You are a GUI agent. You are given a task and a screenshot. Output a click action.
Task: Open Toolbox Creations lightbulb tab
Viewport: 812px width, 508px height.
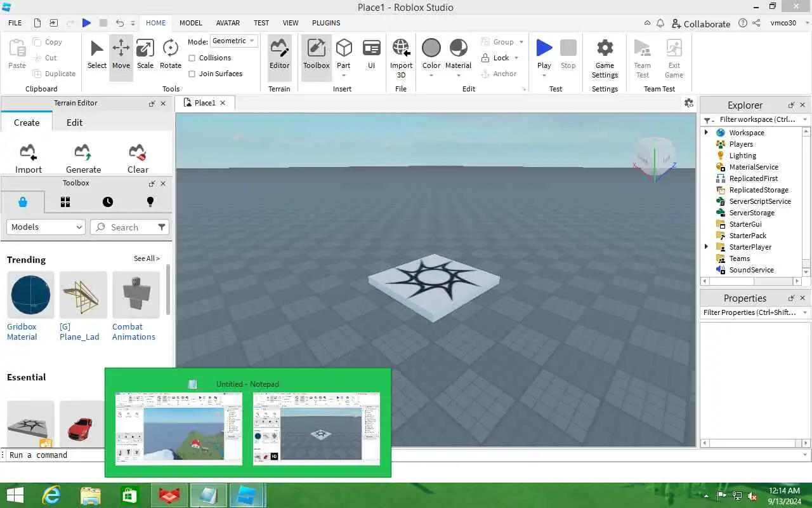(150, 202)
